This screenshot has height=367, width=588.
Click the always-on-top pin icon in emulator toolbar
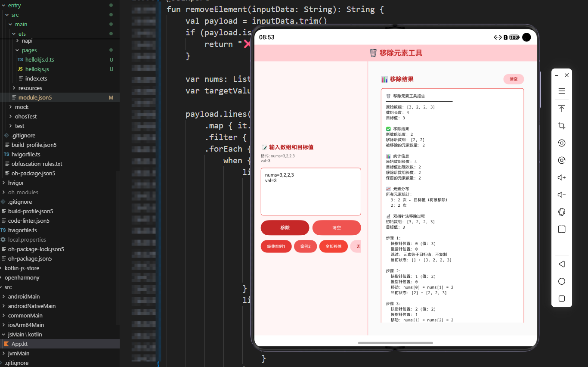pos(562,109)
